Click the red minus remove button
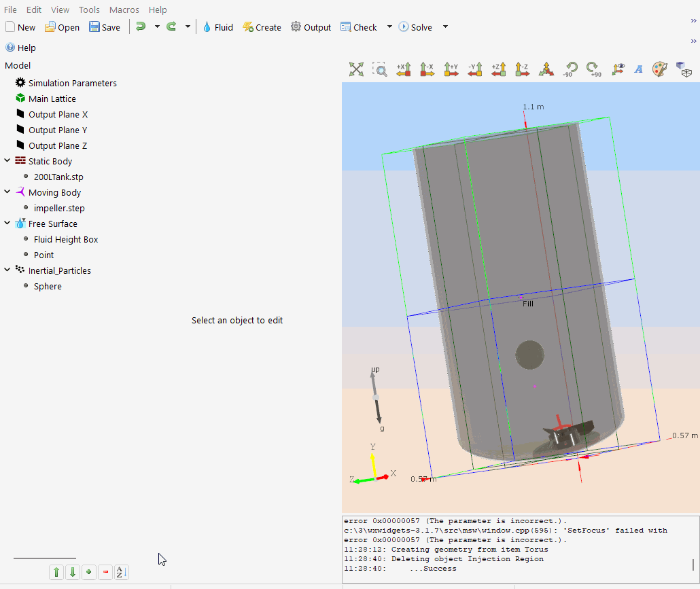Screen dimensions: 700x589 tap(105, 572)
